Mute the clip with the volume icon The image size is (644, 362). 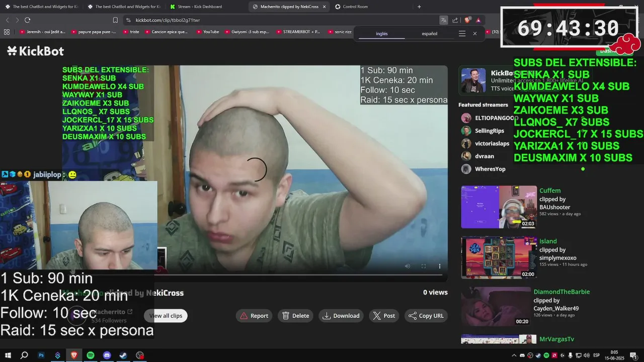tap(408, 266)
